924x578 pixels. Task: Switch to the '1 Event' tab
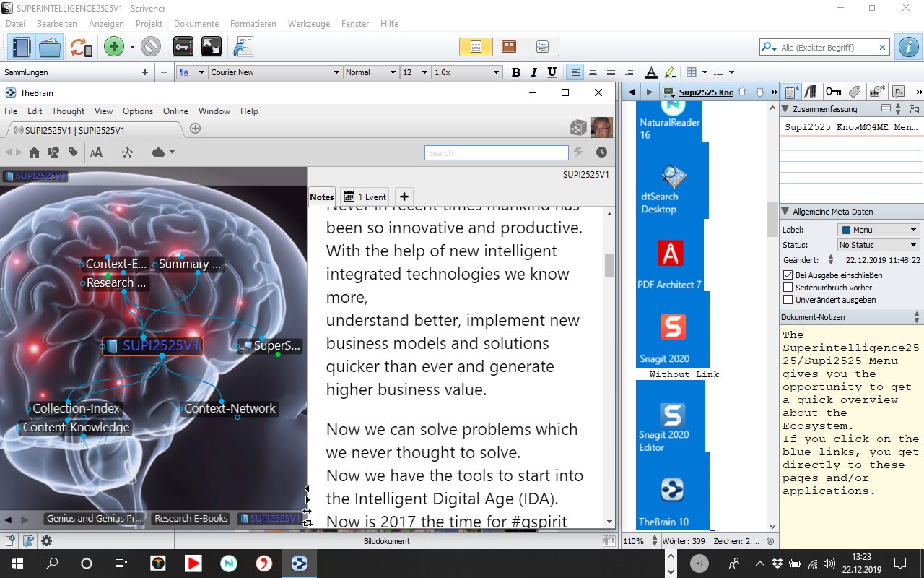(365, 197)
